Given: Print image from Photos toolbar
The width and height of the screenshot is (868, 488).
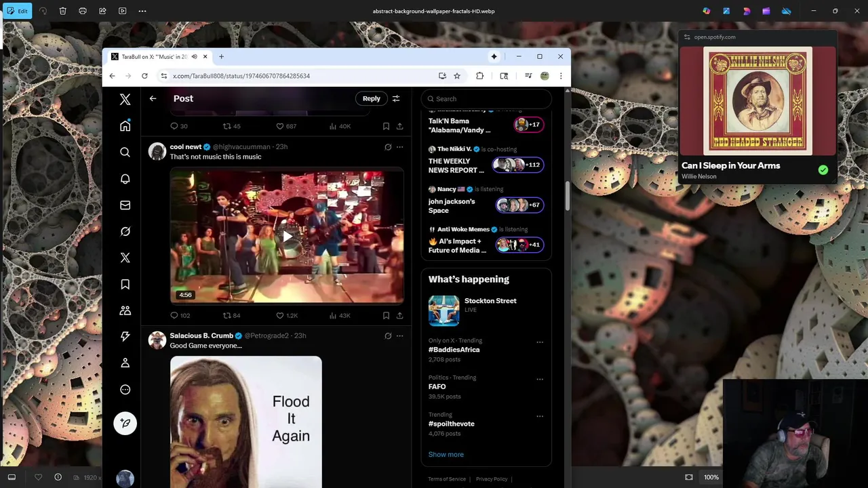Looking at the screenshot, I should coord(83,11).
